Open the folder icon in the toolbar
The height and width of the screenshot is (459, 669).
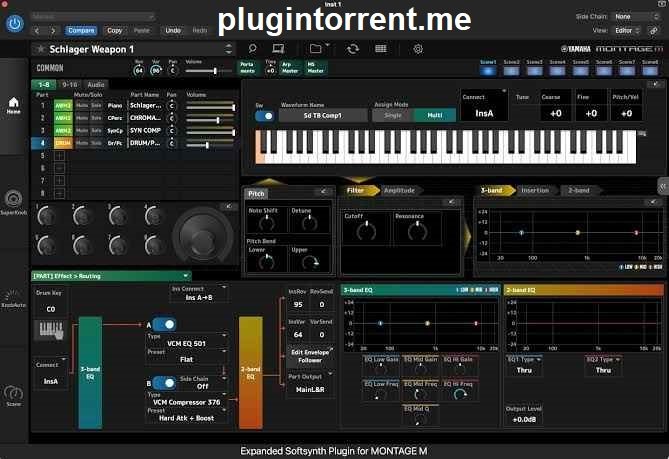[316, 49]
